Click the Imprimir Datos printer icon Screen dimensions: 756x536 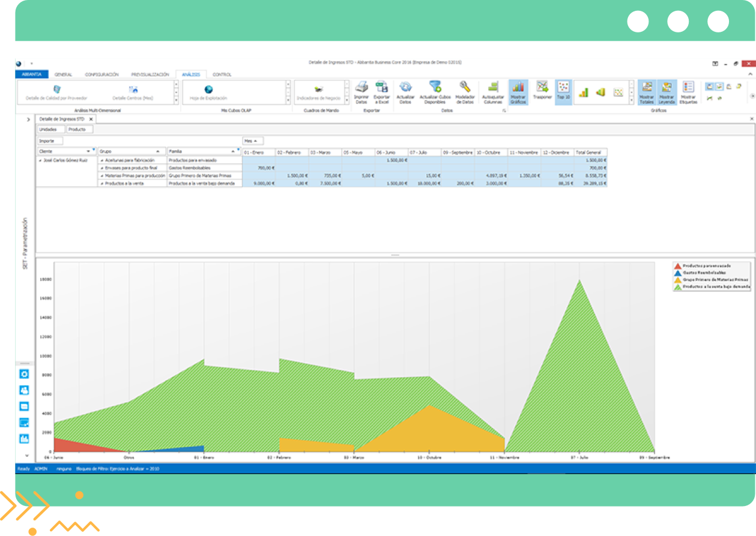pyautogui.click(x=361, y=88)
